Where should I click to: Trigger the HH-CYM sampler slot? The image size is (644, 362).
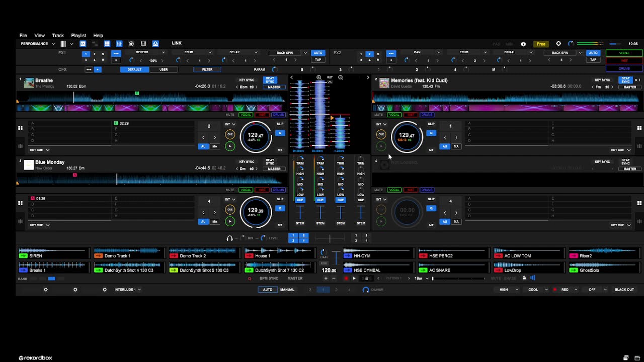pos(378,253)
